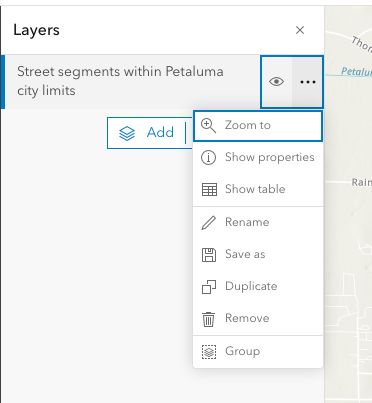Select Save as in the menu
The height and width of the screenshot is (403, 372).
click(x=258, y=254)
